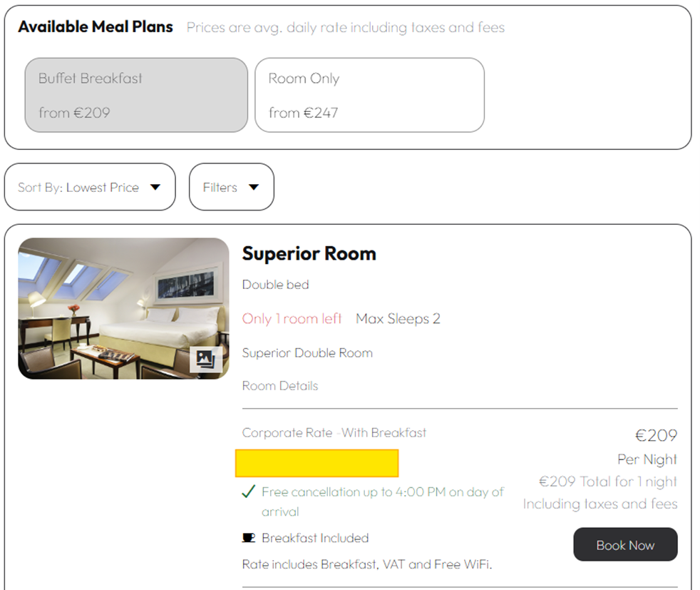Open the photo gallery icon on room image
700x590 pixels.
(x=205, y=359)
